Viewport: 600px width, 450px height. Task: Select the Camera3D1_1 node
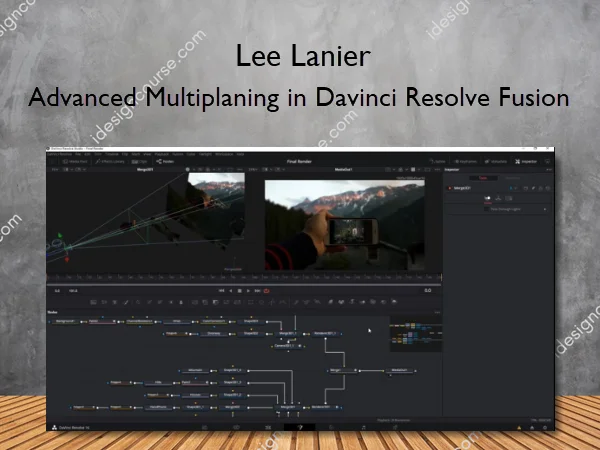[x=287, y=346]
